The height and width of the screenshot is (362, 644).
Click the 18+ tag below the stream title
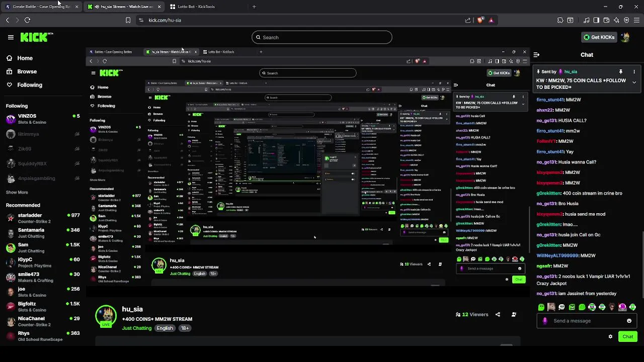pyautogui.click(x=185, y=328)
